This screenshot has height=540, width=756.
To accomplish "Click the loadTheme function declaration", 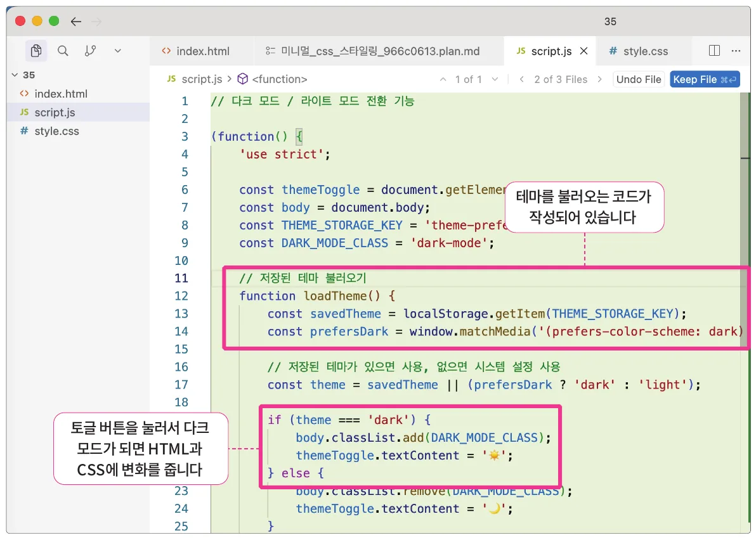I will (x=317, y=296).
